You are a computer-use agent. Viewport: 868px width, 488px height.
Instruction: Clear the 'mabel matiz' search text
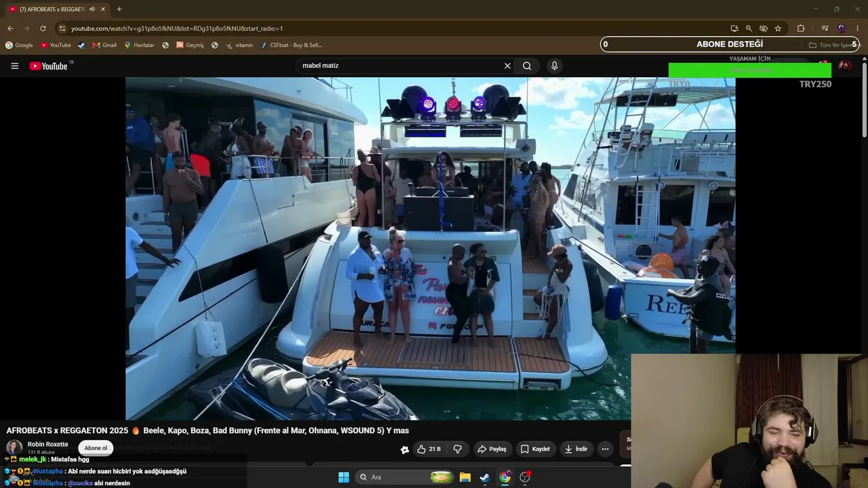[x=507, y=66]
